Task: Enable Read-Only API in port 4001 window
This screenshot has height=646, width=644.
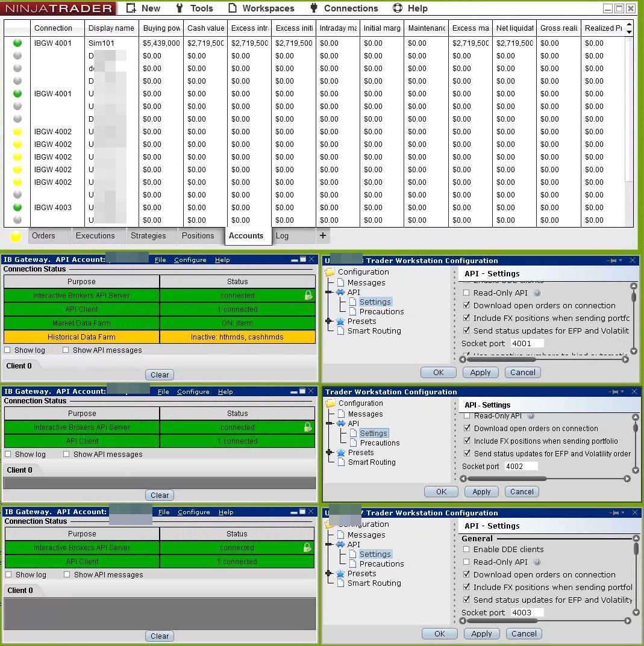Action: point(466,293)
